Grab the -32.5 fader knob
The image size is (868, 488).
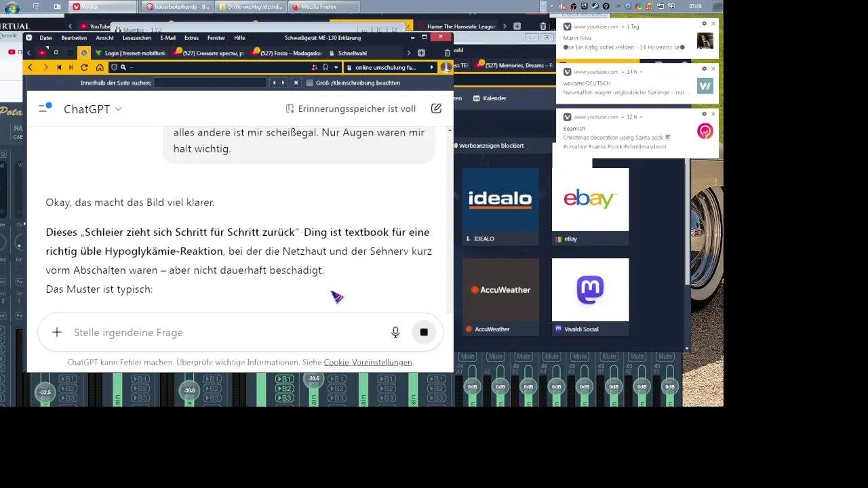coord(45,392)
